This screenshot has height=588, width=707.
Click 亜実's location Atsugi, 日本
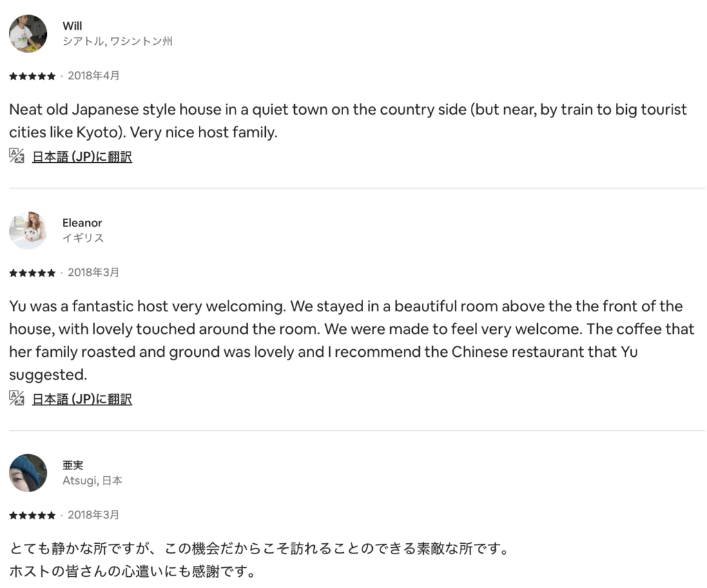[93, 480]
